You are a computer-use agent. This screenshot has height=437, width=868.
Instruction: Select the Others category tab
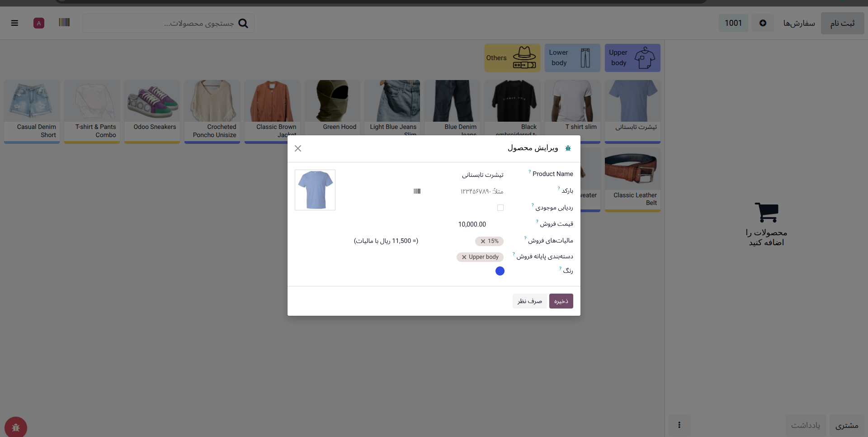point(512,58)
